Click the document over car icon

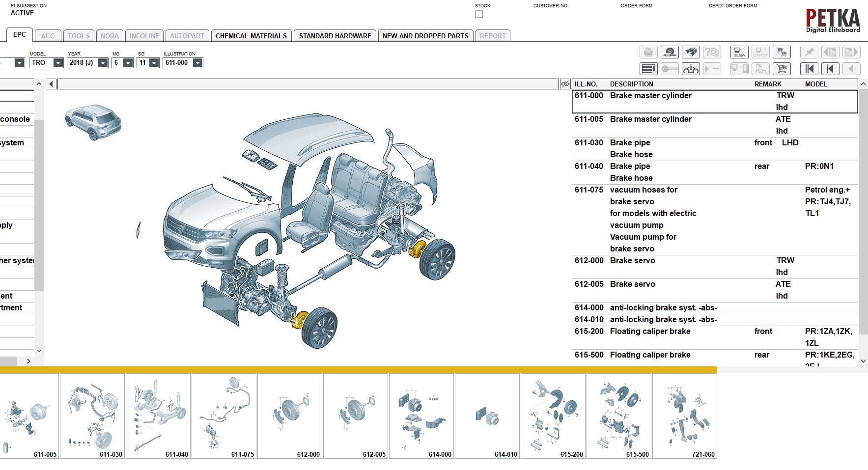pyautogui.click(x=760, y=69)
